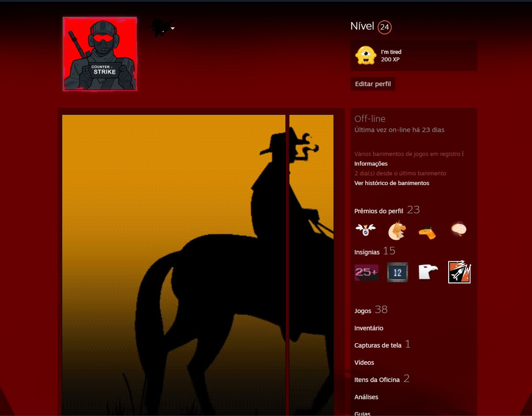The width and height of the screenshot is (532, 416).
Task: View Ver histórico de banimentos link
Action: click(392, 183)
